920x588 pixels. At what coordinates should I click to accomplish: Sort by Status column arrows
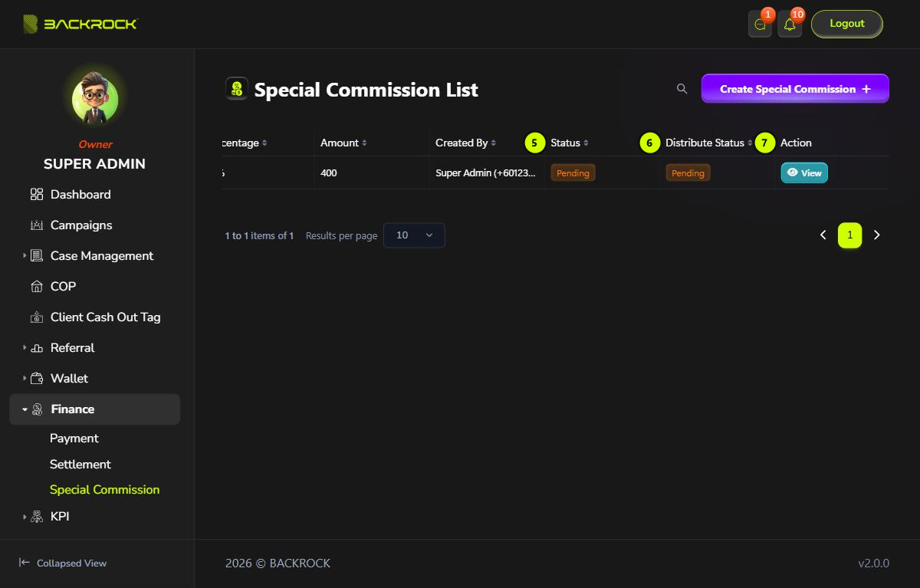pos(586,143)
